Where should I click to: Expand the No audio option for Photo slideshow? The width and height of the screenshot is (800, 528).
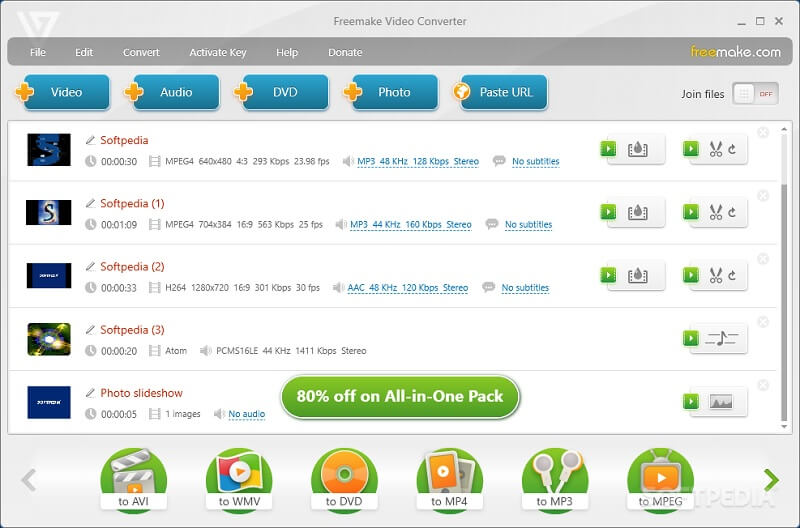[x=246, y=414]
